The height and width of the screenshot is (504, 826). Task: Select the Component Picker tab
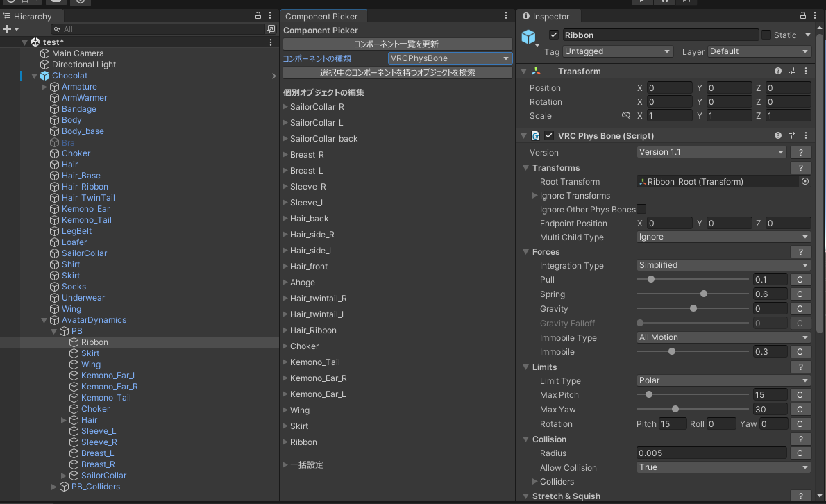click(323, 16)
